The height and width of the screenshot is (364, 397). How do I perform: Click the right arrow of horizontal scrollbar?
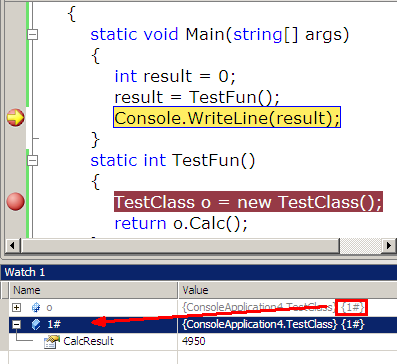point(389,246)
